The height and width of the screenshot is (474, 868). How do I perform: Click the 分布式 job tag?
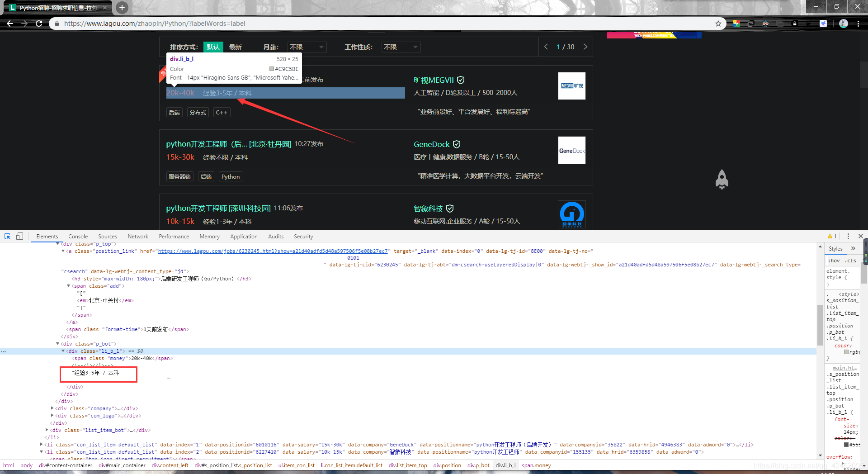[x=198, y=113]
